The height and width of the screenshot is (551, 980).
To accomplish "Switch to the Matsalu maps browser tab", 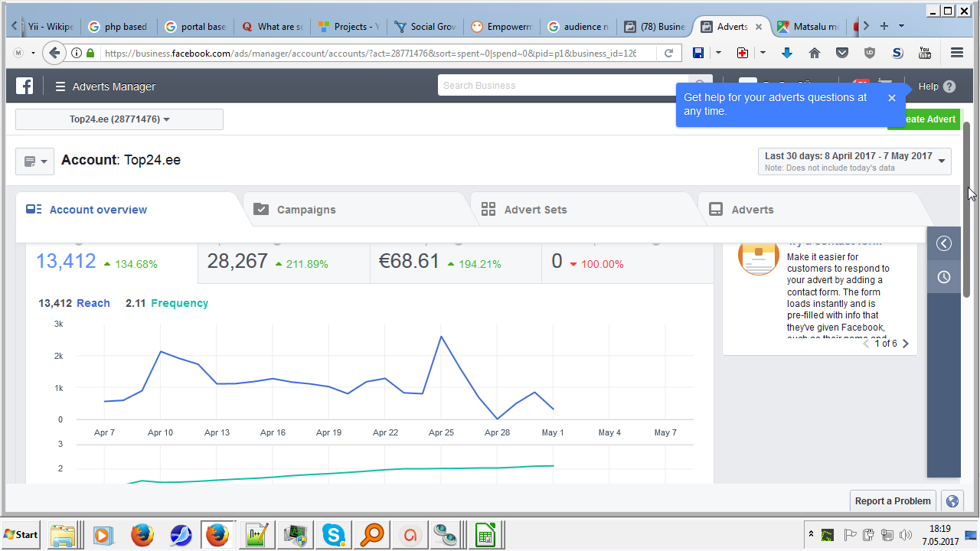I will pos(808,26).
